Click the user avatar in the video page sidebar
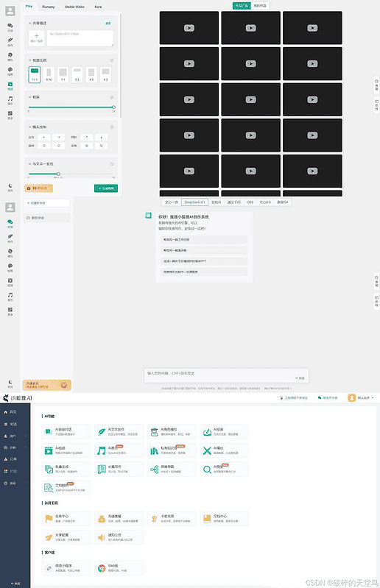The width and height of the screenshot is (380, 588). tap(10, 11)
